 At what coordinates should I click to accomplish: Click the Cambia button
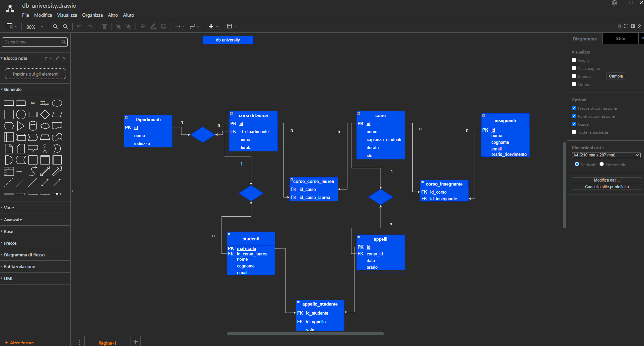pyautogui.click(x=616, y=76)
